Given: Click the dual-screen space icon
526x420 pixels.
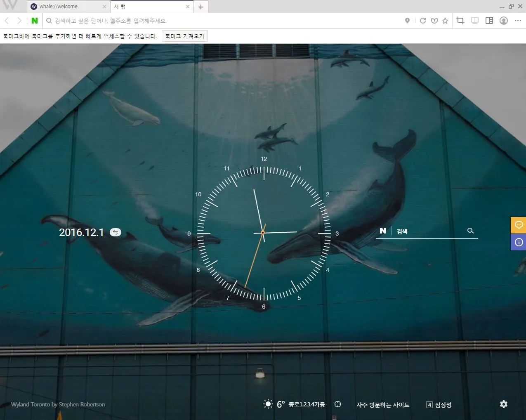Looking at the screenshot, I should [x=475, y=21].
